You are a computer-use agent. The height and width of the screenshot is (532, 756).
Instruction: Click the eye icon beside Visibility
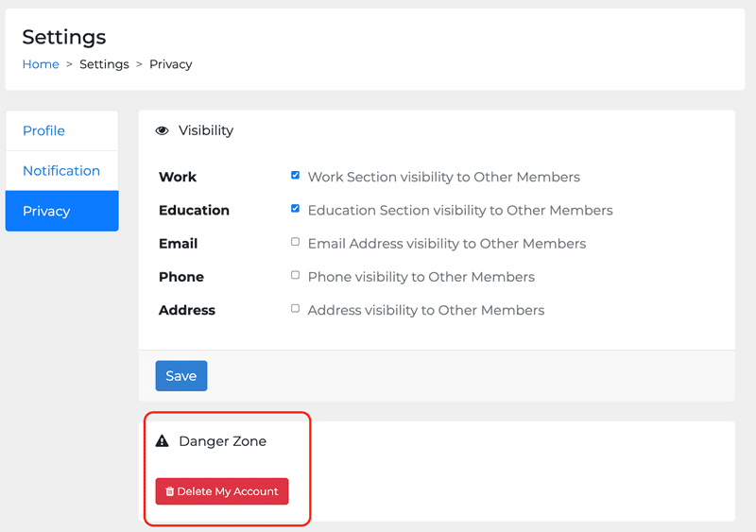(162, 130)
